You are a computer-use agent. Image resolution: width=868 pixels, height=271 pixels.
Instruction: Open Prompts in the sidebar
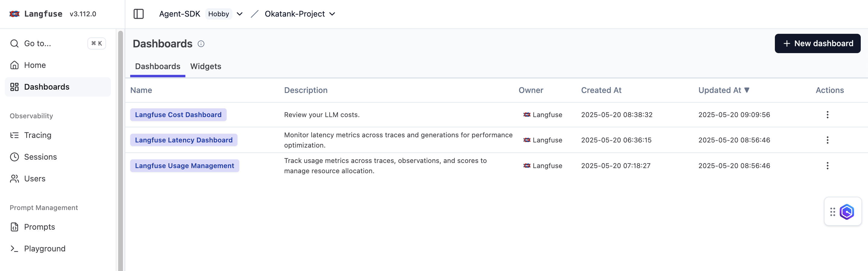pyautogui.click(x=39, y=227)
